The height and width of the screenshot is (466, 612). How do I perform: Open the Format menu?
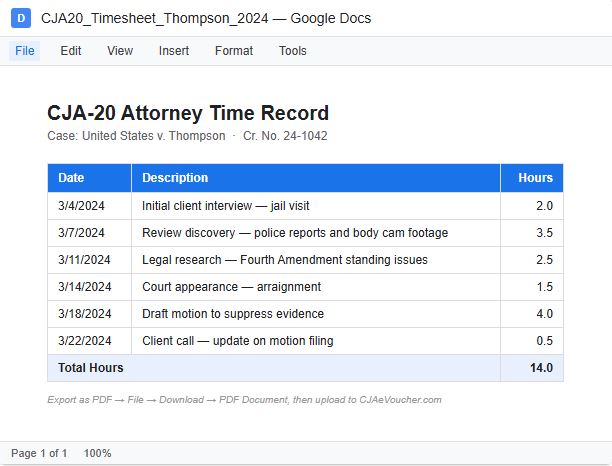tap(234, 51)
